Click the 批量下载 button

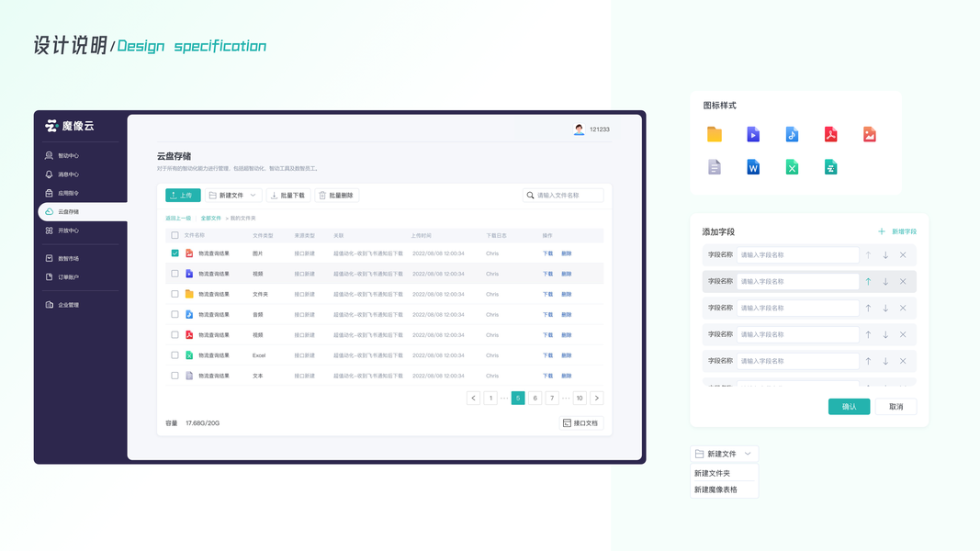click(288, 196)
